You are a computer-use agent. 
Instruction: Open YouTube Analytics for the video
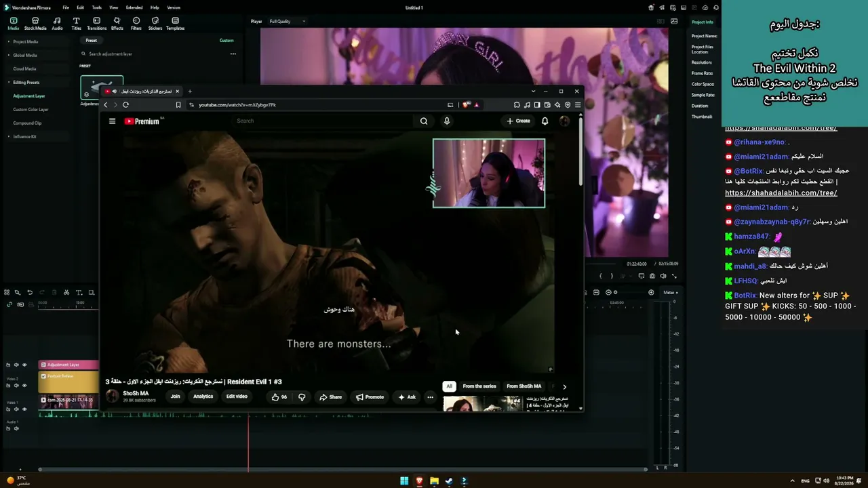[x=203, y=396]
